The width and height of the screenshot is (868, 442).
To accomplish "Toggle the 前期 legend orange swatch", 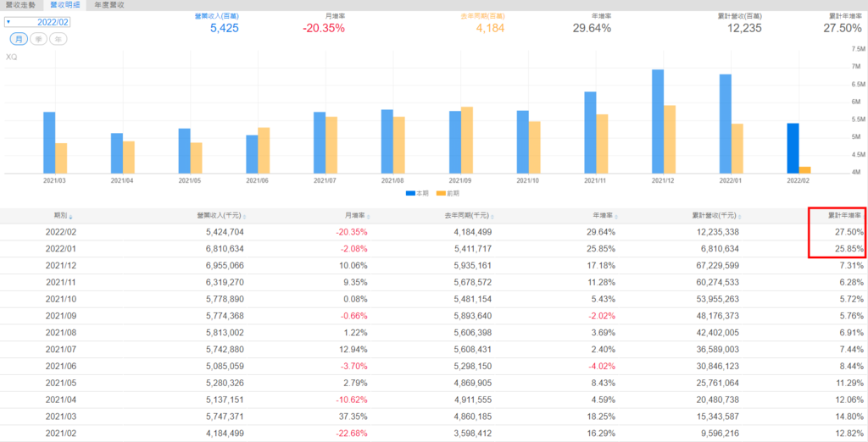I will click(441, 193).
